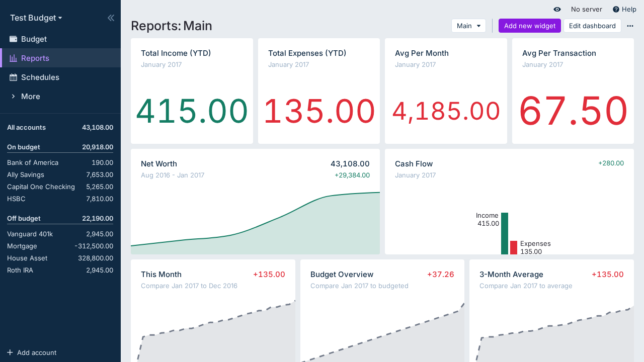Select the Mortgage account in sidebar
The height and width of the screenshot is (362, 644).
pyautogui.click(x=22, y=246)
